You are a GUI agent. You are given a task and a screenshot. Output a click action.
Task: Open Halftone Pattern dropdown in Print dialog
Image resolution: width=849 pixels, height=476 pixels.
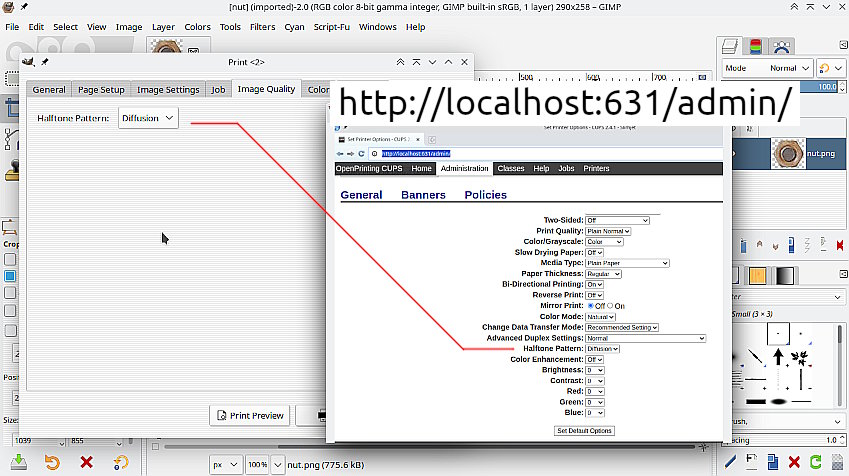[148, 118]
